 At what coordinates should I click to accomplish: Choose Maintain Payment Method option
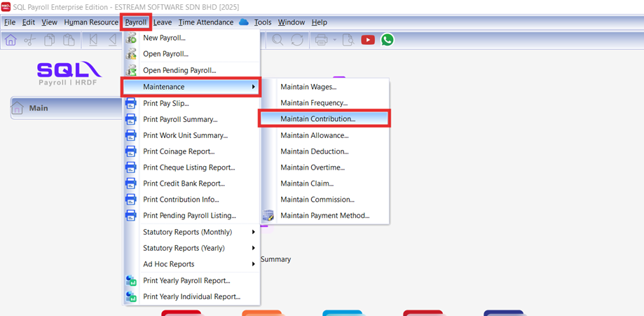tap(324, 215)
